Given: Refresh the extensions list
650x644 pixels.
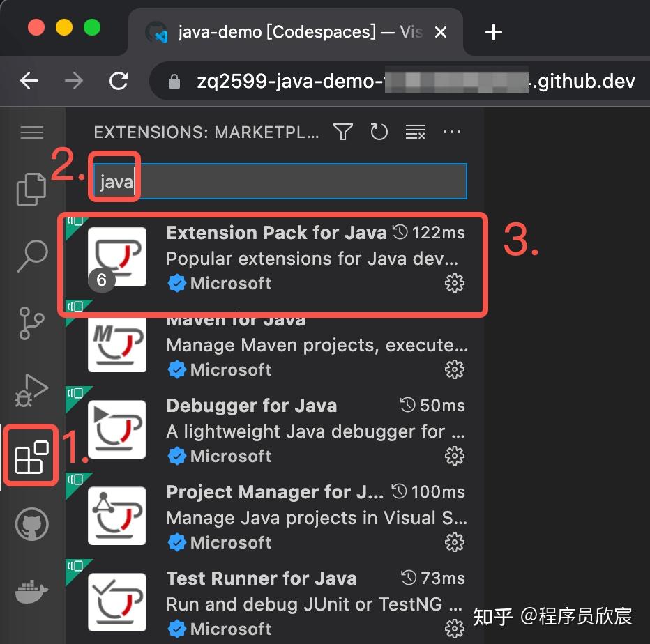Looking at the screenshot, I should 379,132.
